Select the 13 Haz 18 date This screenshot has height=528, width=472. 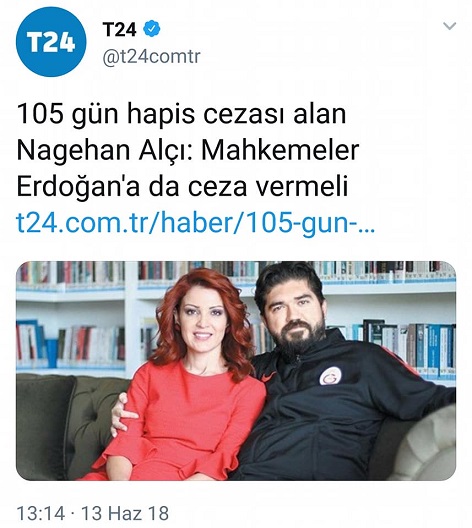click(125, 513)
